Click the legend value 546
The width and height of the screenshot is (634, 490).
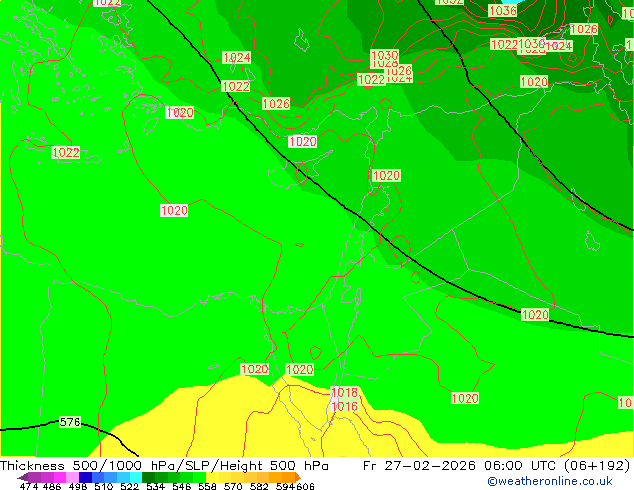181,486
